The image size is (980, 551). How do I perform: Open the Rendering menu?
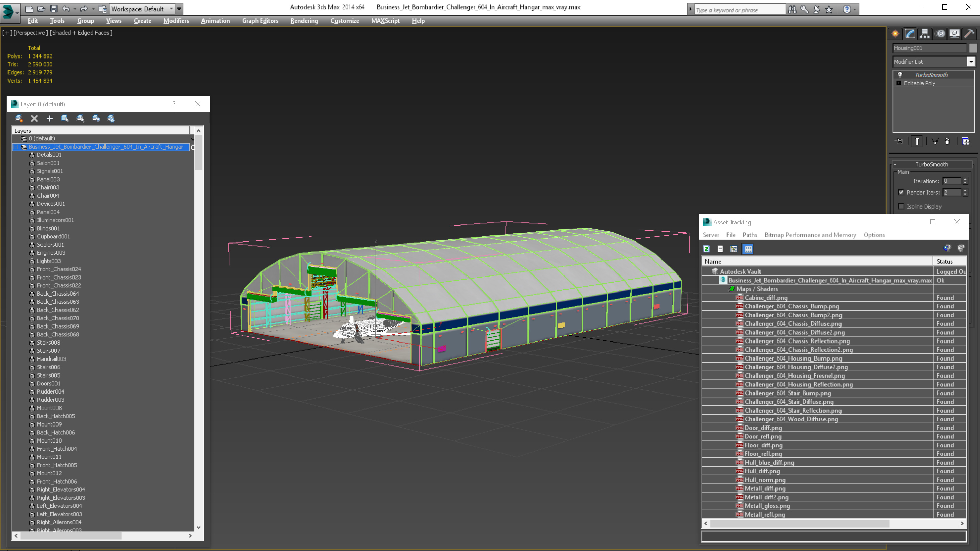[304, 21]
